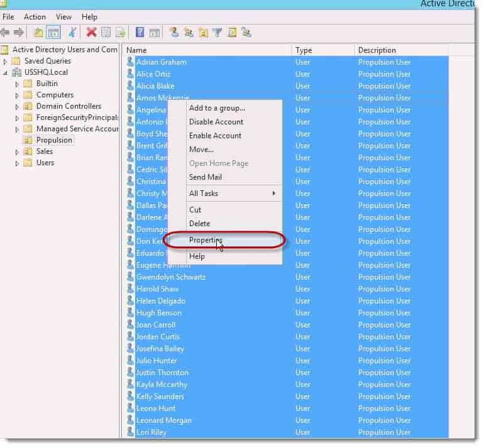The height and width of the screenshot is (448, 484).
Task: Expand the Managed Service Accounts node
Action: (x=17, y=129)
